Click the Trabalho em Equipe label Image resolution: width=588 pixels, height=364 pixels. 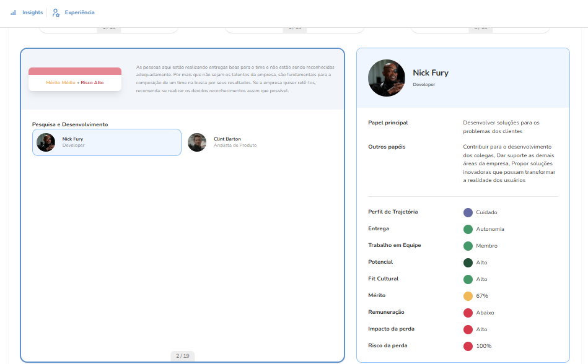(395, 245)
